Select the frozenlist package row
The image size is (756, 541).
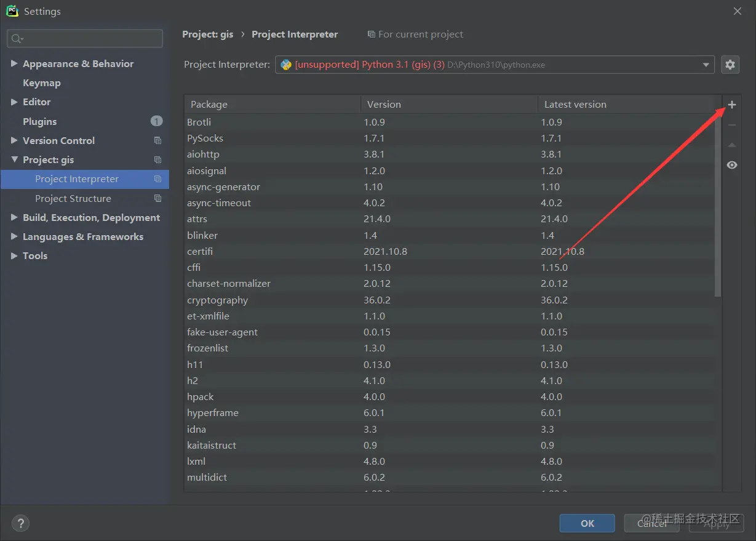point(449,348)
